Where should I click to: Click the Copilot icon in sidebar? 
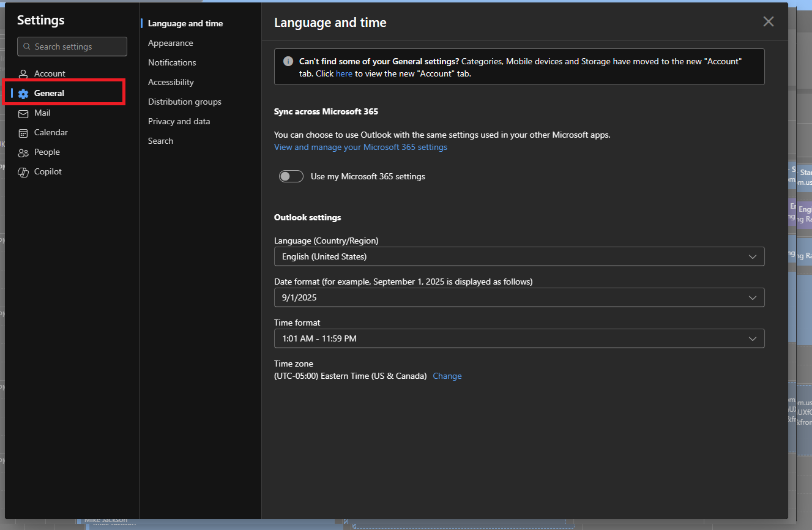[23, 172]
